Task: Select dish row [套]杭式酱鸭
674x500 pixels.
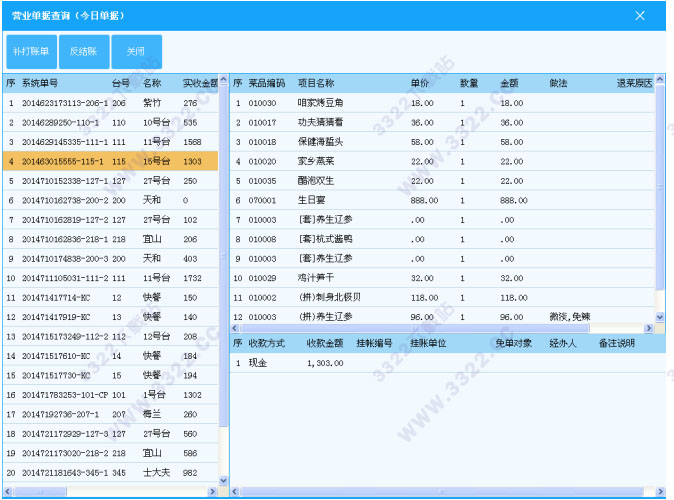Action: (x=443, y=239)
